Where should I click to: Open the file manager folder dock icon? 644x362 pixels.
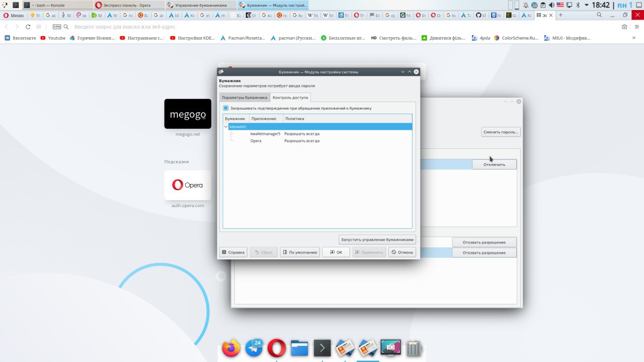click(x=299, y=348)
